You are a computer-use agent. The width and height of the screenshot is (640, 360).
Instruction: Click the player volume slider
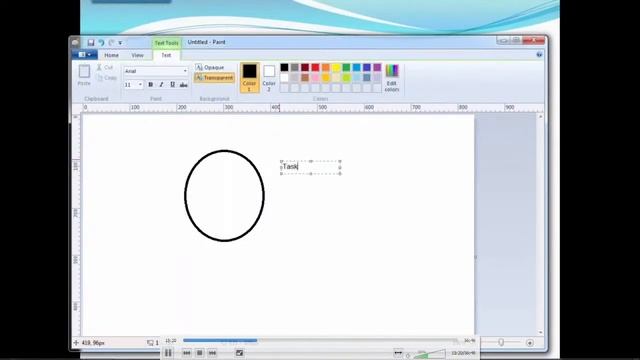coord(430,353)
